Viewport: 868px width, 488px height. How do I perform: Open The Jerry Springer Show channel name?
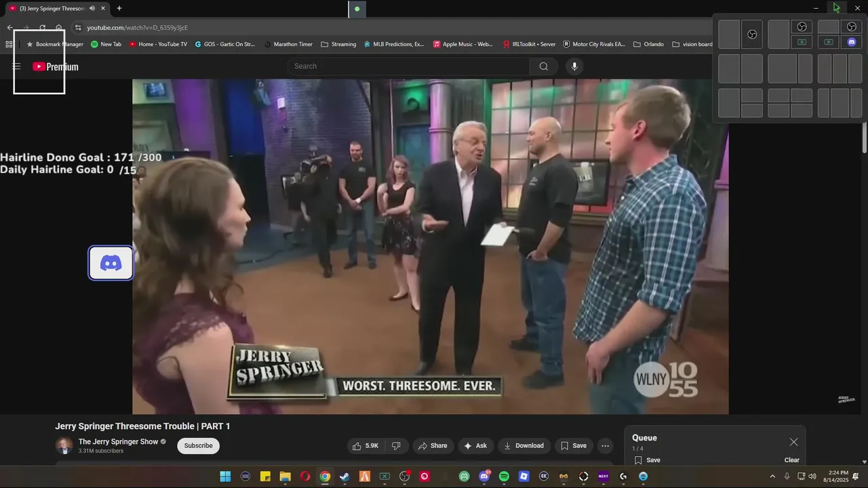(118, 442)
